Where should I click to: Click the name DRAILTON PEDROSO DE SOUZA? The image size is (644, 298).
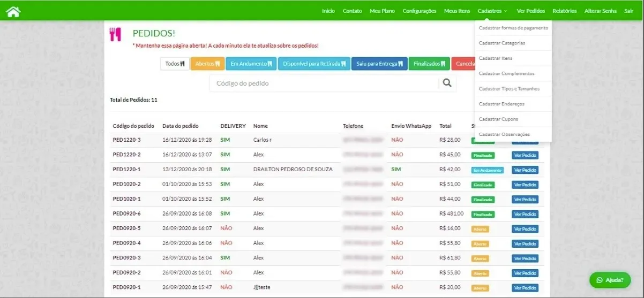293,170
